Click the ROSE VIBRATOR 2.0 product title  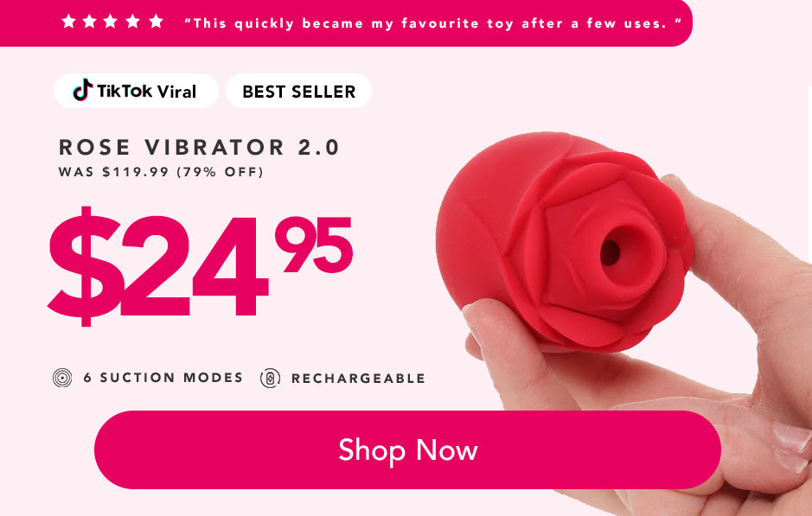click(x=199, y=147)
